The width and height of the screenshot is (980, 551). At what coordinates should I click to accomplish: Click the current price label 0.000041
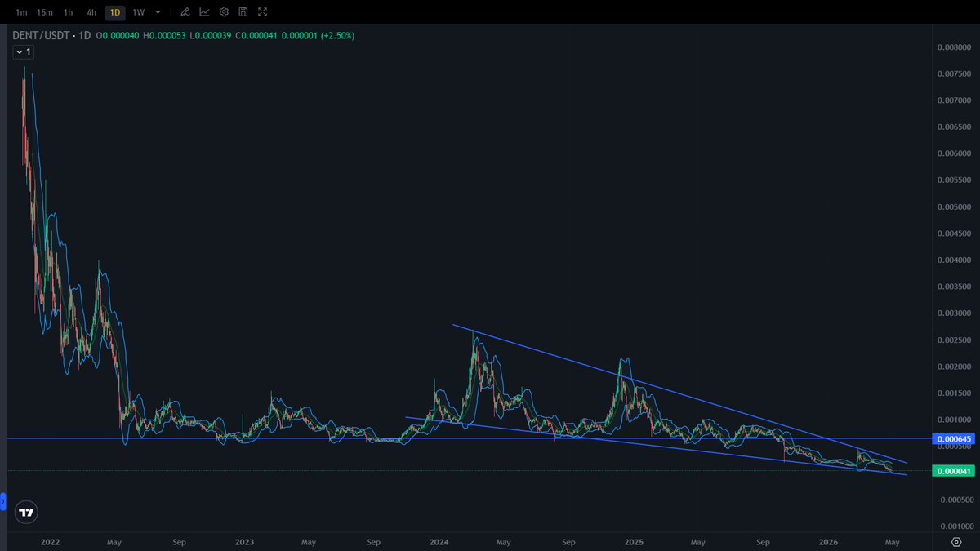tap(955, 471)
